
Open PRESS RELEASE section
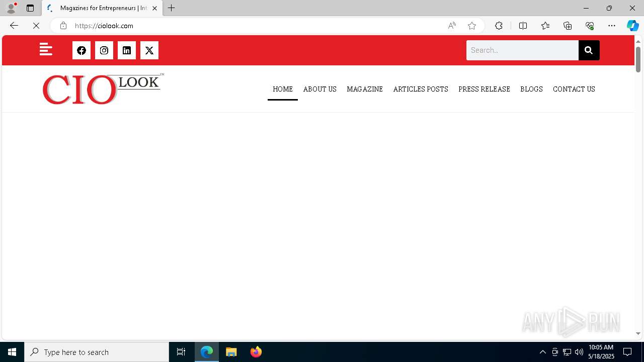(x=484, y=89)
